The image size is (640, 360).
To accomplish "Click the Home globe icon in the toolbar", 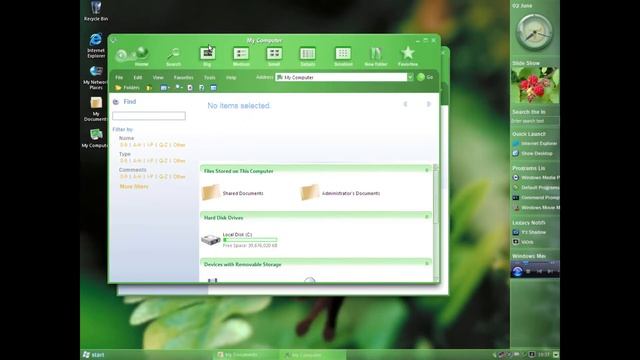I will pyautogui.click(x=142, y=53).
